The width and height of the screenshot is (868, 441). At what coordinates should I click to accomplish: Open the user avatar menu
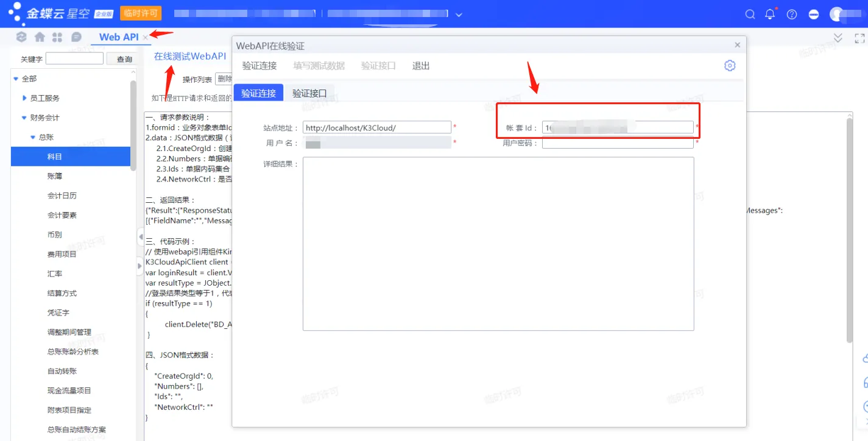coord(837,14)
